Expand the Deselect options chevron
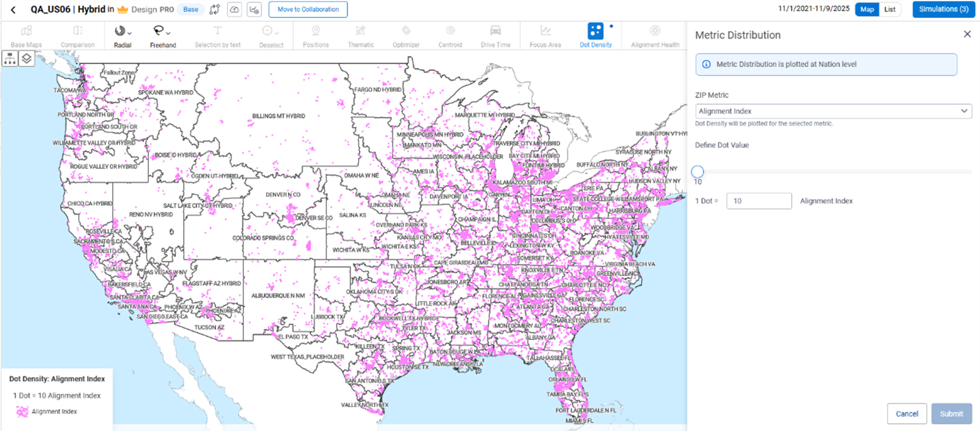This screenshot has width=980, height=431. pyautogui.click(x=276, y=32)
